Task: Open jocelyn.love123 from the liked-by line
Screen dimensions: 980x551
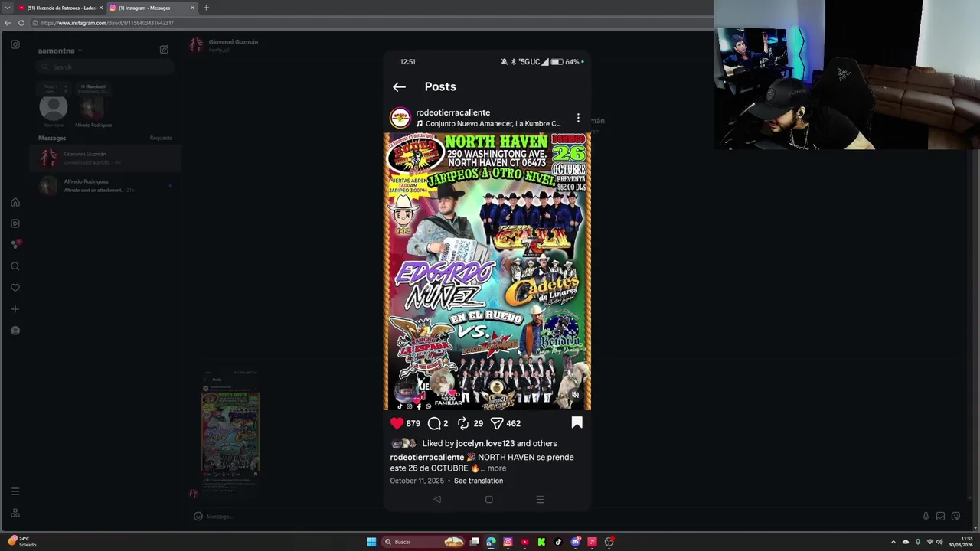Action: click(485, 443)
